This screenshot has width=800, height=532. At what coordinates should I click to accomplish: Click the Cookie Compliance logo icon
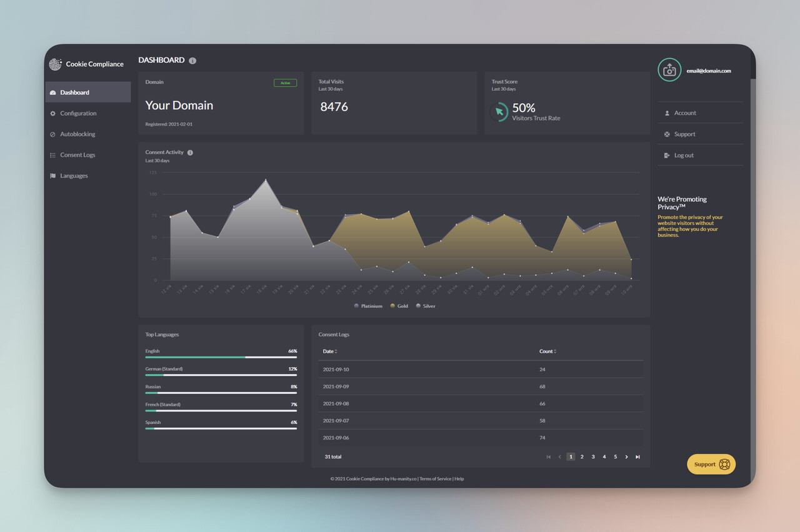point(55,64)
